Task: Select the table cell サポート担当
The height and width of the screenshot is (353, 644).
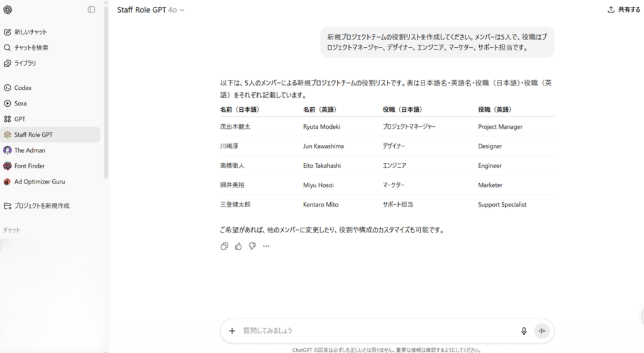Action: click(x=397, y=204)
